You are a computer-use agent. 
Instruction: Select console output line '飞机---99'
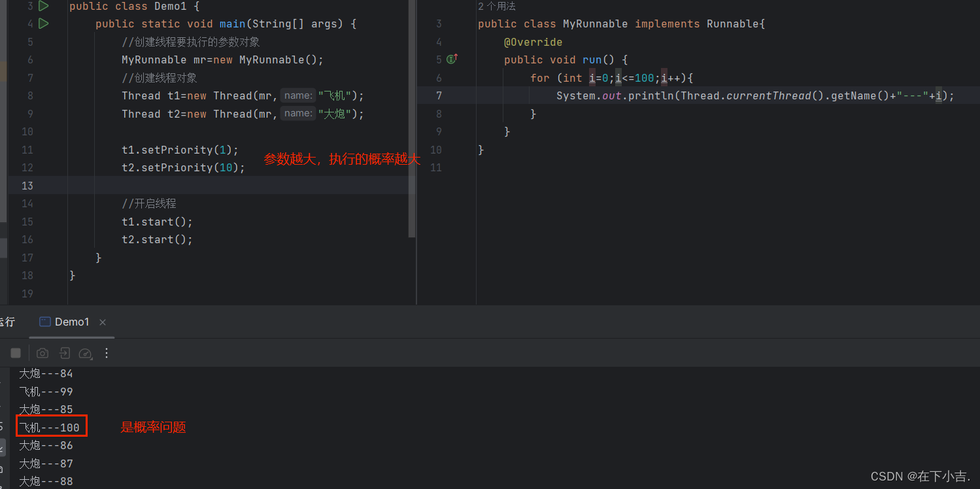(46, 392)
